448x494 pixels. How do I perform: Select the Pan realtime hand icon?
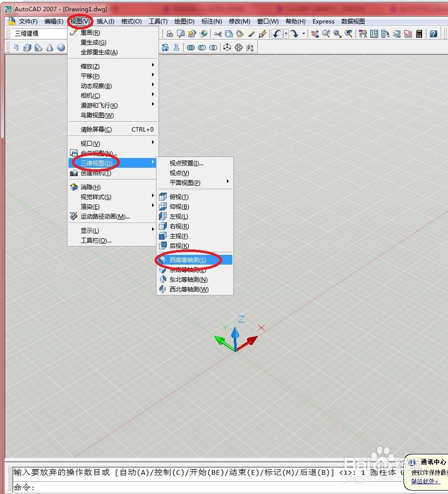click(x=315, y=34)
